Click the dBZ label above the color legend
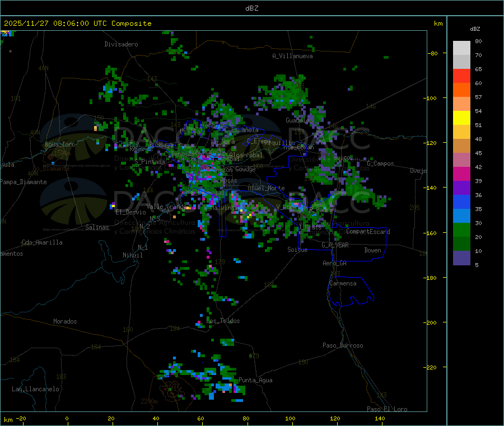The width and height of the screenshot is (504, 426). (x=475, y=29)
